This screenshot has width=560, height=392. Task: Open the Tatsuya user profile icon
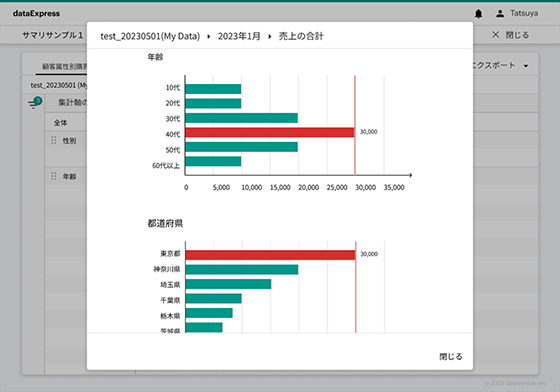500,14
